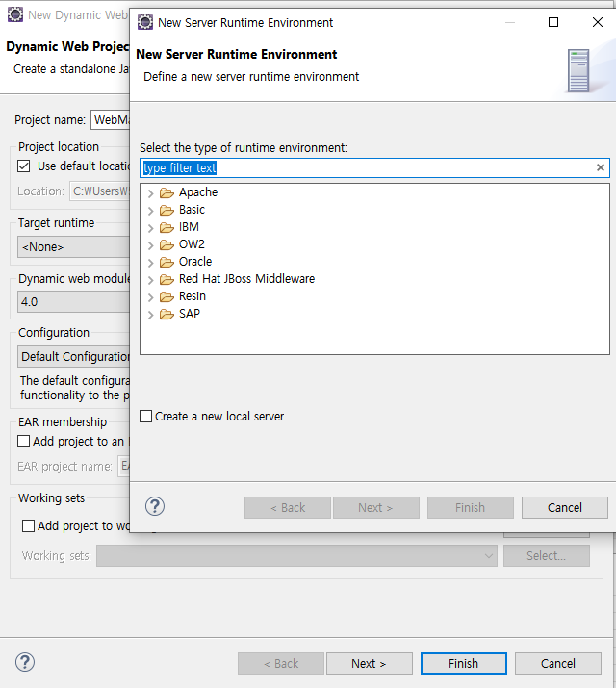The width and height of the screenshot is (616, 688).
Task: Click the Select... working sets button
Action: click(x=547, y=555)
